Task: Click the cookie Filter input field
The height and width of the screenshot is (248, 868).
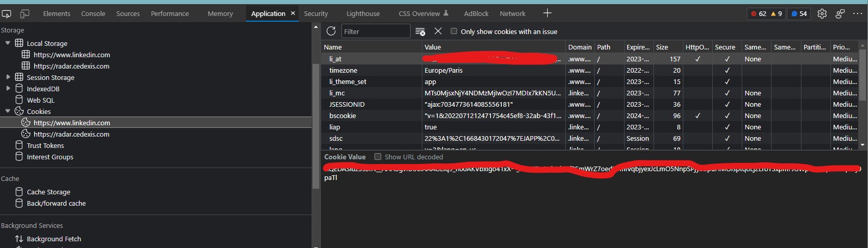Action: click(375, 31)
